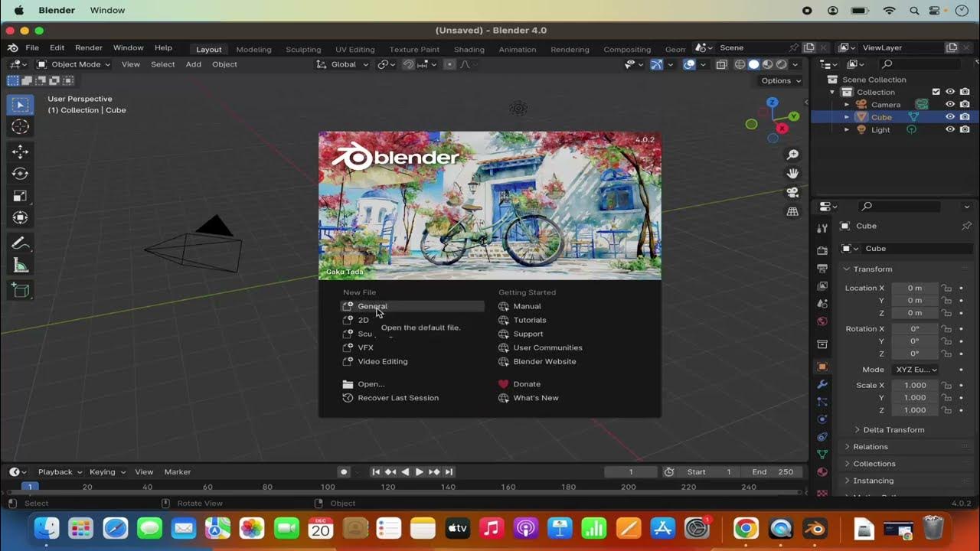Hide Light in viewport eye icon

(950, 129)
